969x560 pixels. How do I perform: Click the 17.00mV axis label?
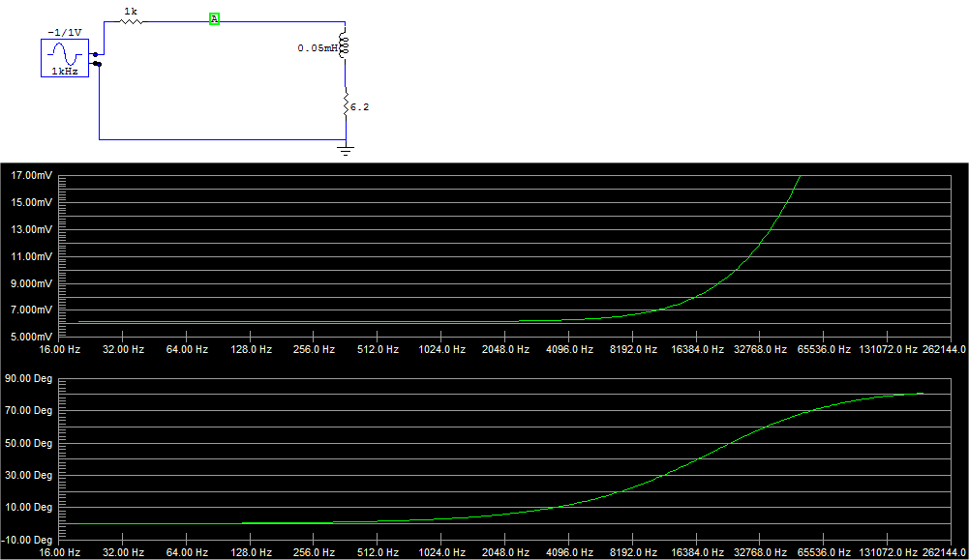point(32,175)
